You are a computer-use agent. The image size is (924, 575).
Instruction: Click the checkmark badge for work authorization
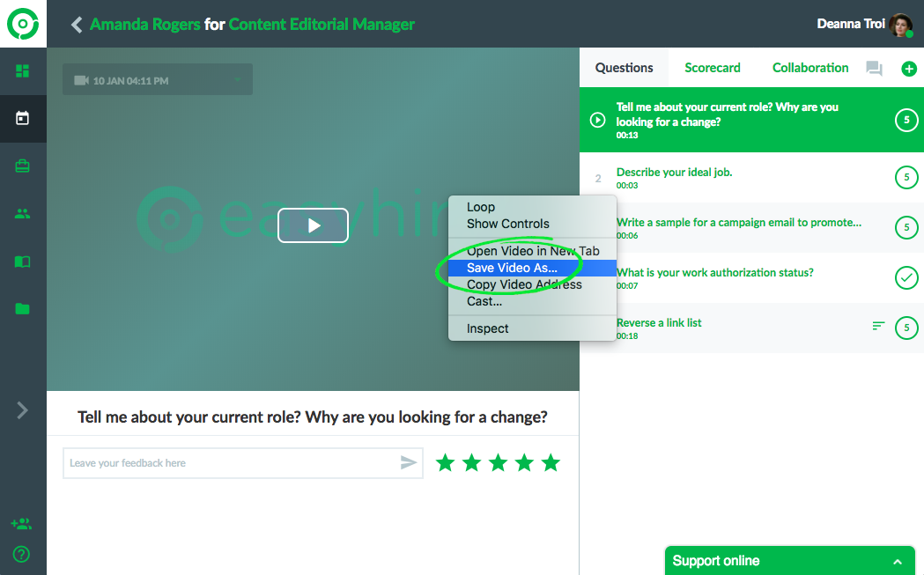(906, 277)
